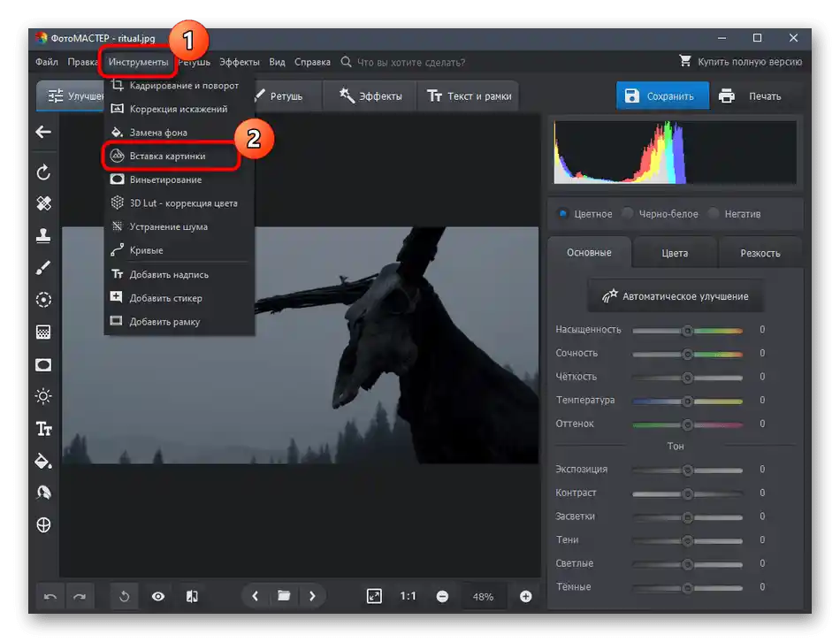Go to next photo arrow
Viewport: 840px width, 642px height.
coord(312,596)
